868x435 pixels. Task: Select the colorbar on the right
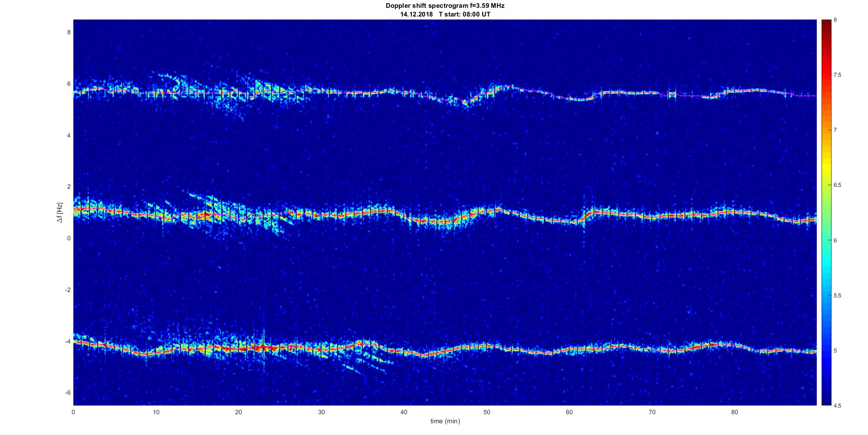click(x=826, y=213)
